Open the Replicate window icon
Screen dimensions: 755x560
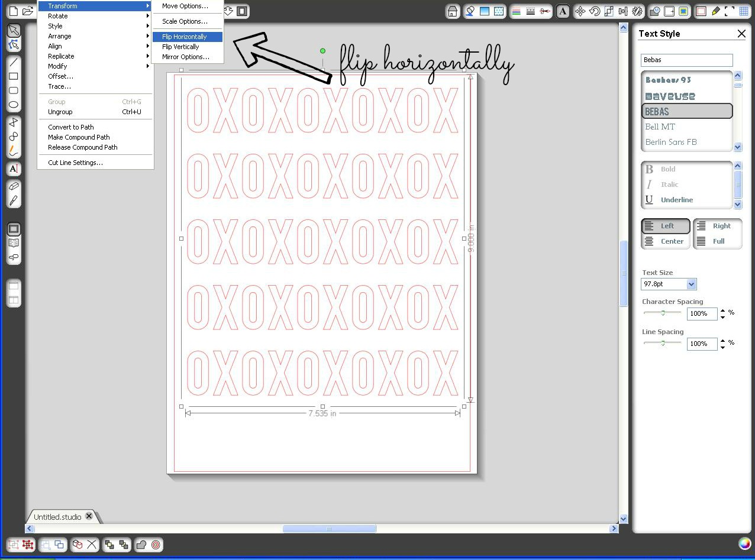click(x=637, y=11)
